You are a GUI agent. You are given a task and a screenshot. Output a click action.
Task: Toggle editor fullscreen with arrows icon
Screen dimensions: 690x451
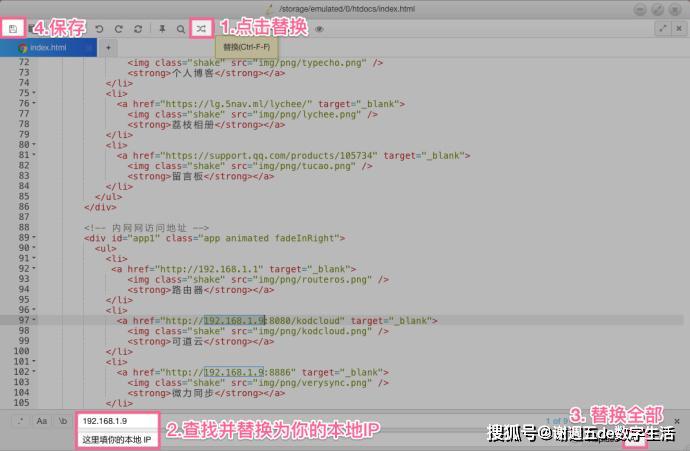(662, 29)
